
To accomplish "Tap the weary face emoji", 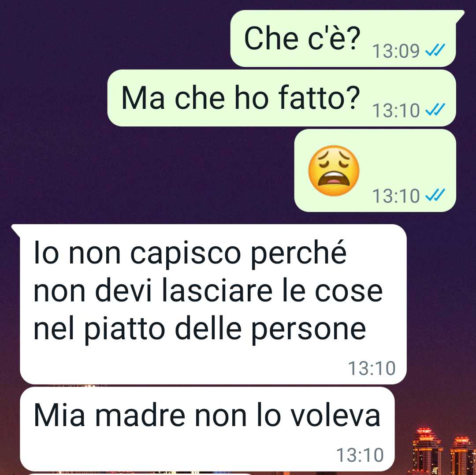I will coord(334,170).
